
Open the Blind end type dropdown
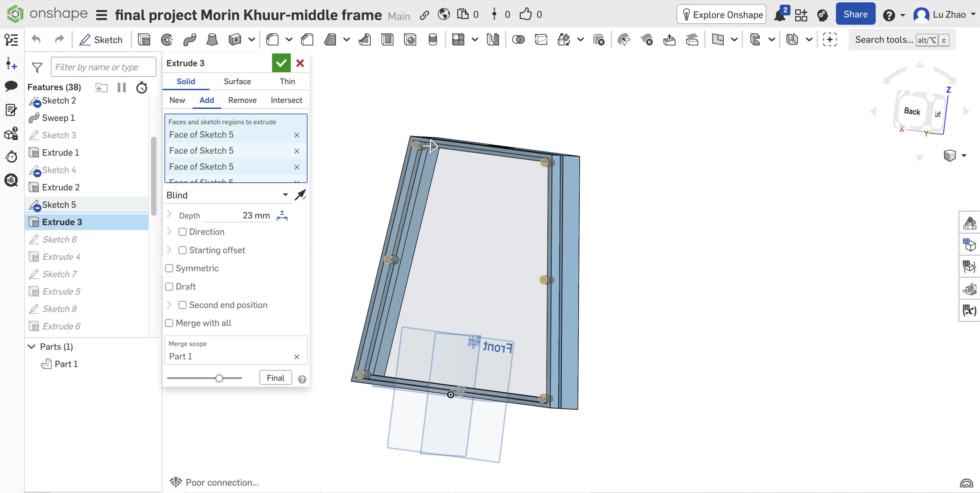point(227,195)
